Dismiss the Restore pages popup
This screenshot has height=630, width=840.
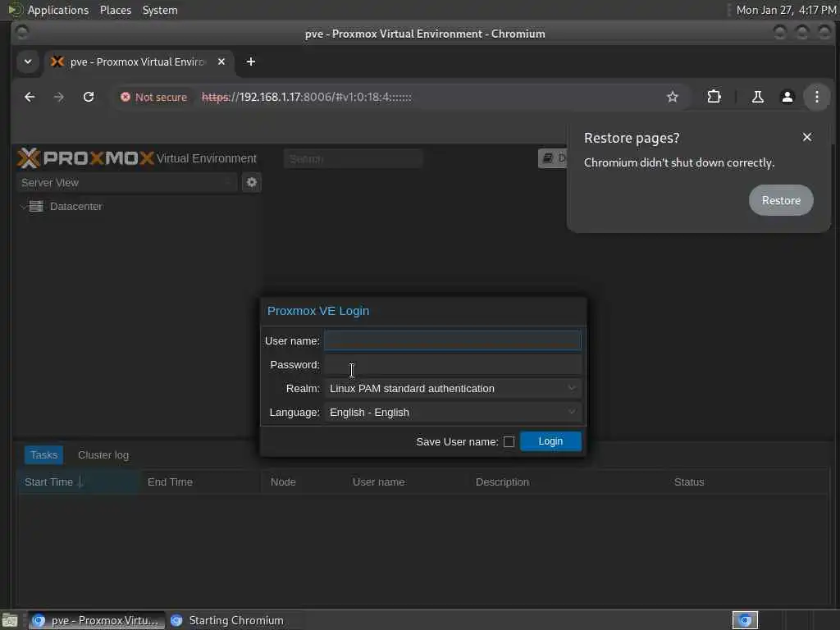(807, 137)
